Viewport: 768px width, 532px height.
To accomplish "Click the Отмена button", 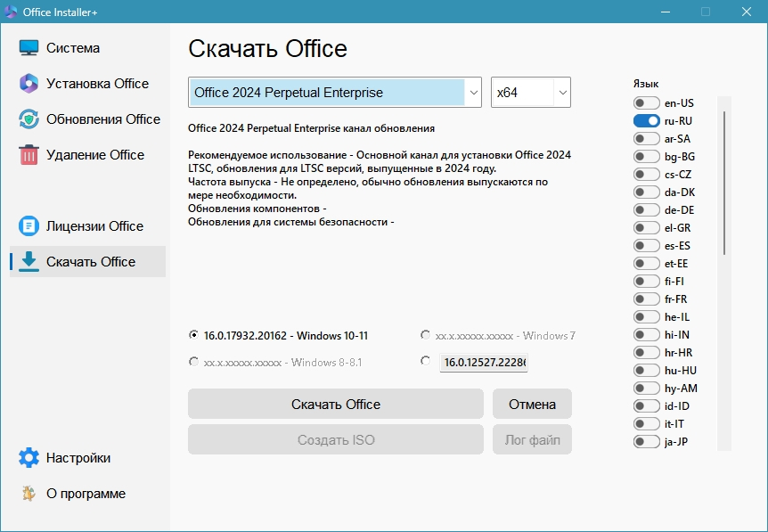I will tap(532, 404).
